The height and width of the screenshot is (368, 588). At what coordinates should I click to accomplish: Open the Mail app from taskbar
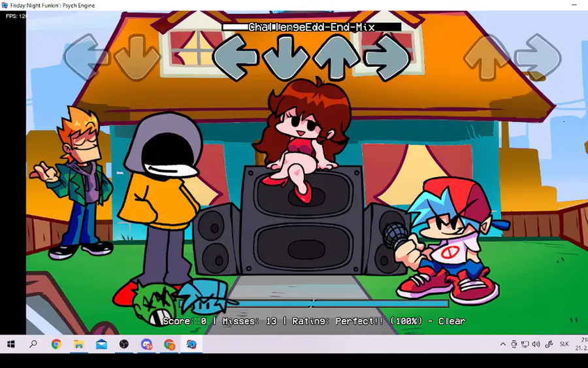101,344
